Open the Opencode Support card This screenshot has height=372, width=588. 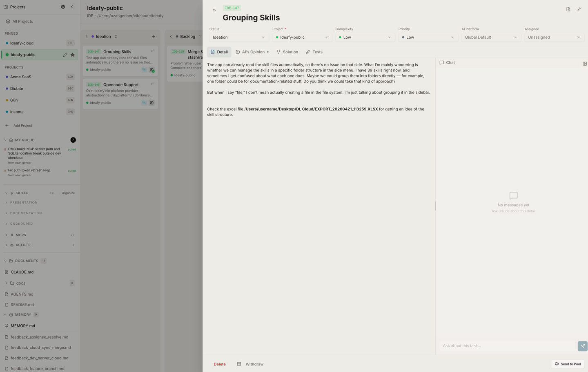click(x=120, y=94)
